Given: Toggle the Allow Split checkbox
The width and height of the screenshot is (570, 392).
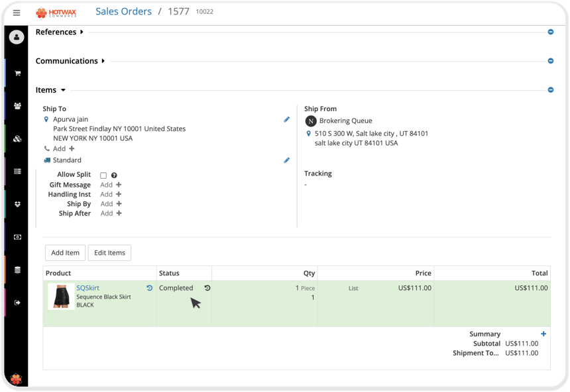Looking at the screenshot, I should coord(103,175).
